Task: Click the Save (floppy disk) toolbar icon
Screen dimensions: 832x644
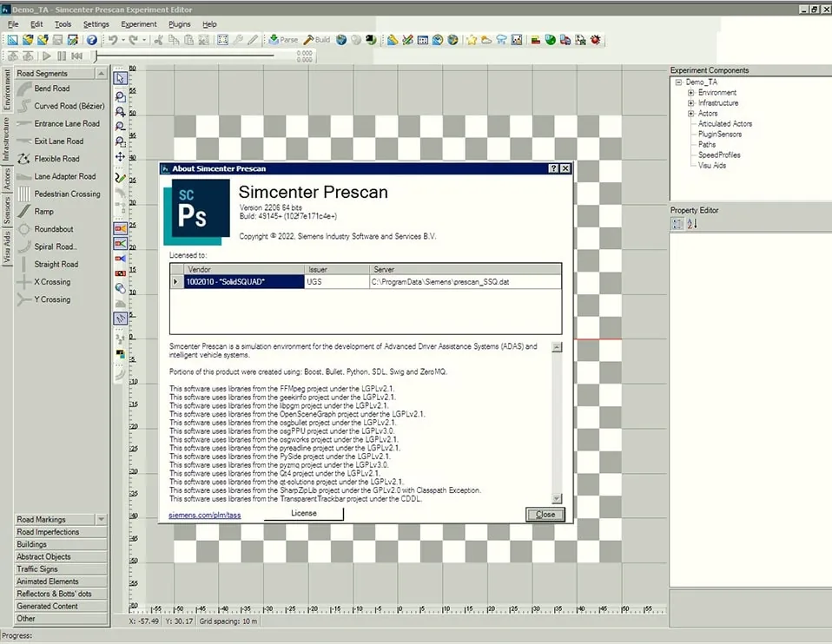Action: tap(58, 40)
